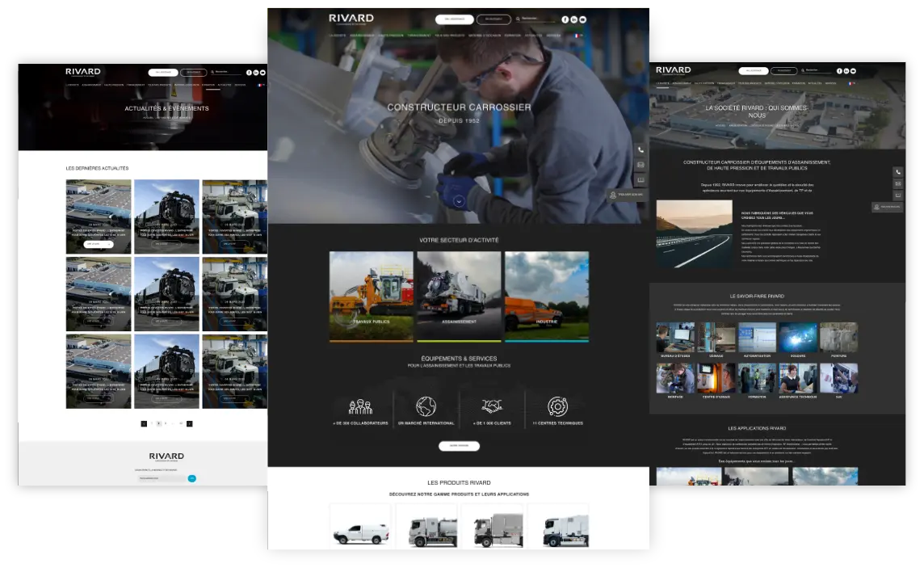The height and width of the screenshot is (572, 924).
Task: Click the Facebook icon in center page header
Action: click(x=565, y=19)
